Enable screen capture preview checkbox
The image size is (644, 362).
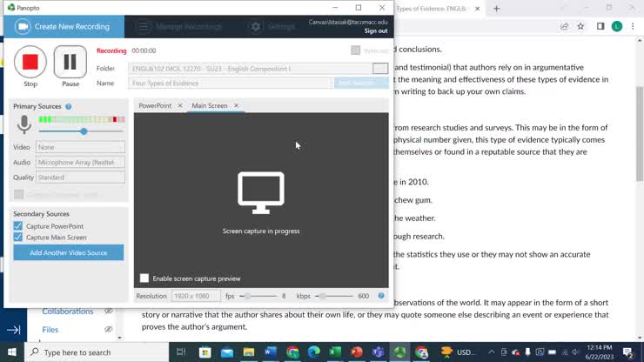pyautogui.click(x=144, y=278)
